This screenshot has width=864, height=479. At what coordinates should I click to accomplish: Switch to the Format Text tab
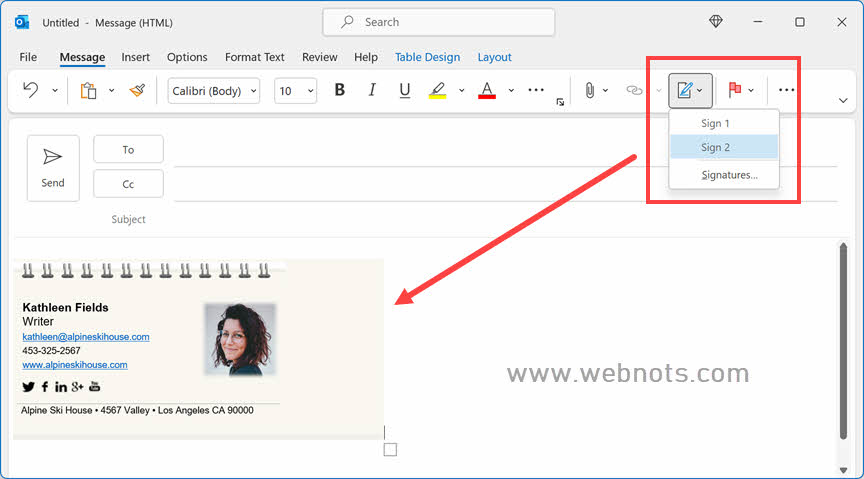[255, 57]
